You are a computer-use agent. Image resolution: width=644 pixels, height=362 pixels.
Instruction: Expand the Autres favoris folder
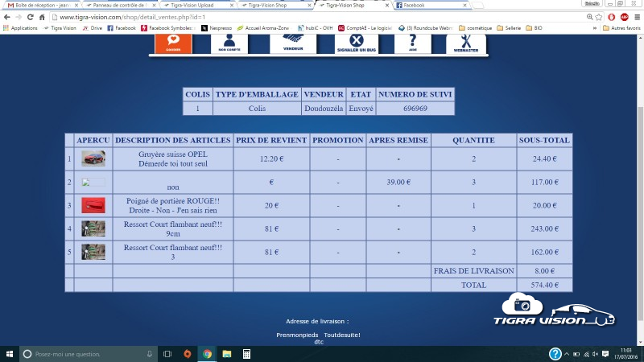(621, 28)
